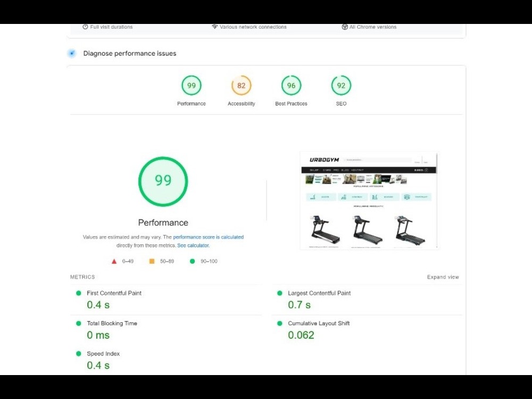532x399 pixels.
Task: Click the green circle 90–100 legend icon
Action: [x=193, y=261]
